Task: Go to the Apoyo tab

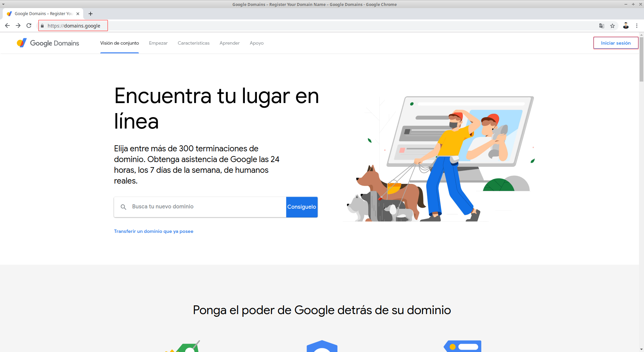Action: (257, 43)
